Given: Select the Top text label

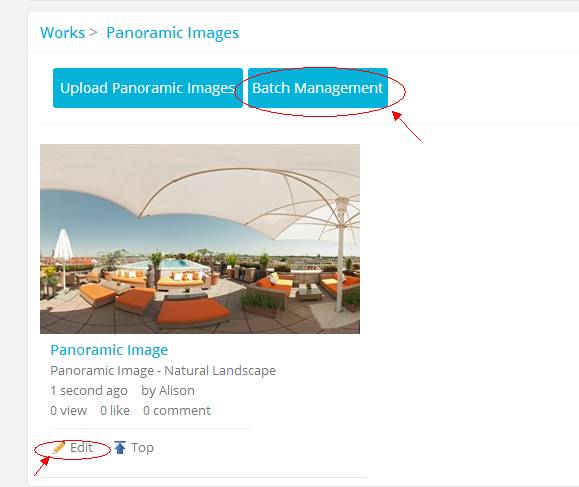Looking at the screenshot, I should point(142,447).
